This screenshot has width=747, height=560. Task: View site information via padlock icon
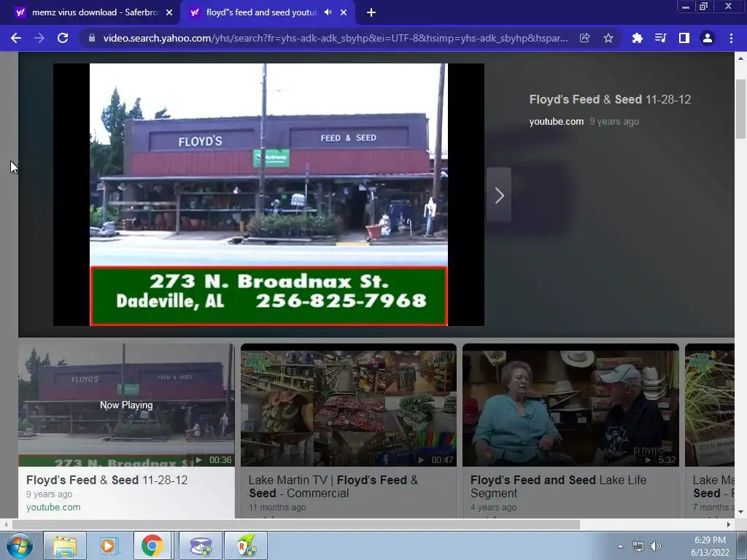point(92,38)
